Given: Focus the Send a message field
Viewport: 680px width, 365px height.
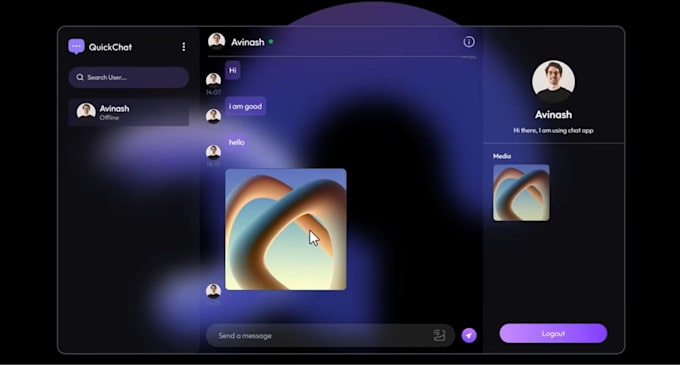Looking at the screenshot, I should [330, 336].
